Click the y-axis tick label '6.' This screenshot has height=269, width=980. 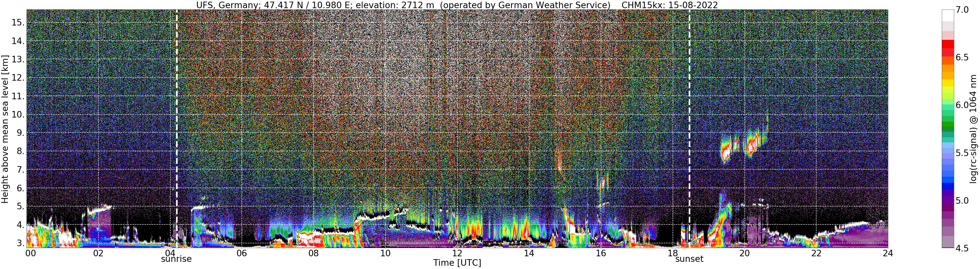(21, 188)
